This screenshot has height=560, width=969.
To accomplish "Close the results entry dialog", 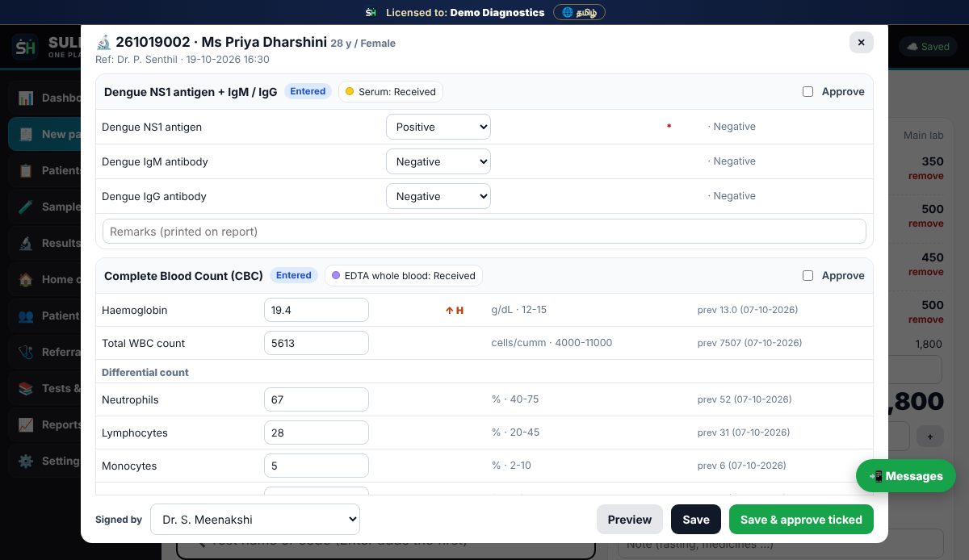I will 862,42.
